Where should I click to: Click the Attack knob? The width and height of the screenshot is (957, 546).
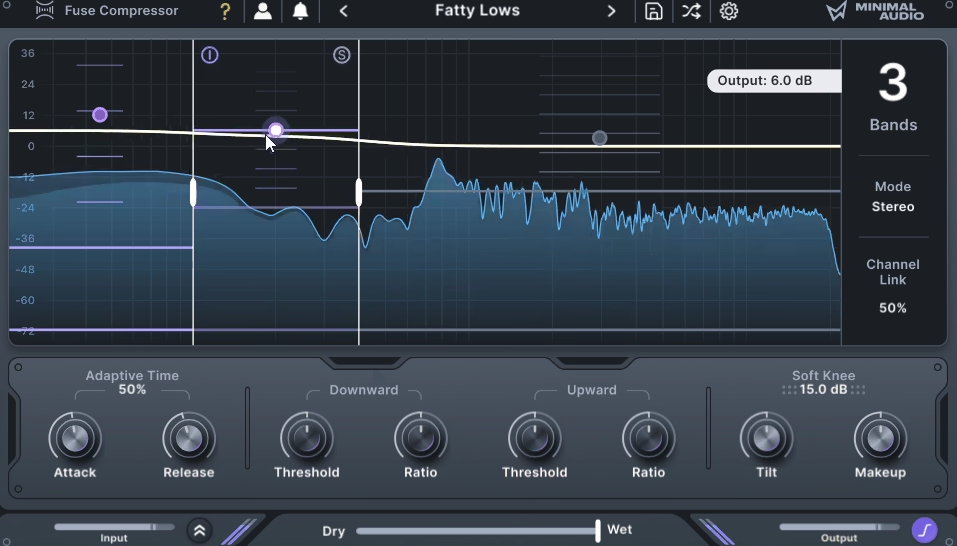pyautogui.click(x=75, y=438)
